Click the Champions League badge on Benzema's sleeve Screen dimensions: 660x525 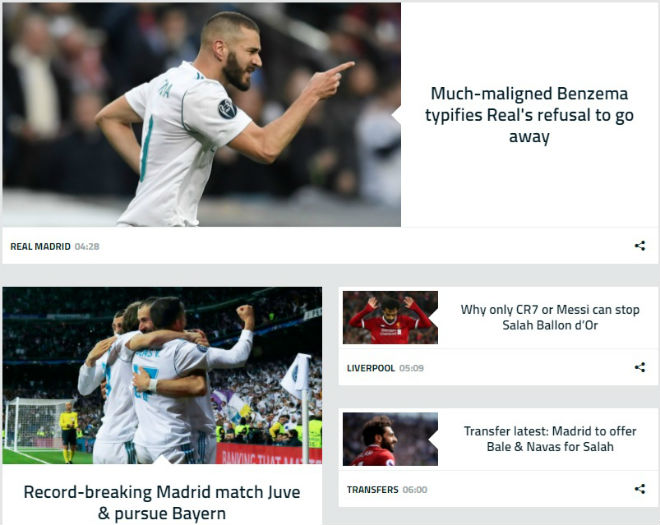[x=227, y=109]
